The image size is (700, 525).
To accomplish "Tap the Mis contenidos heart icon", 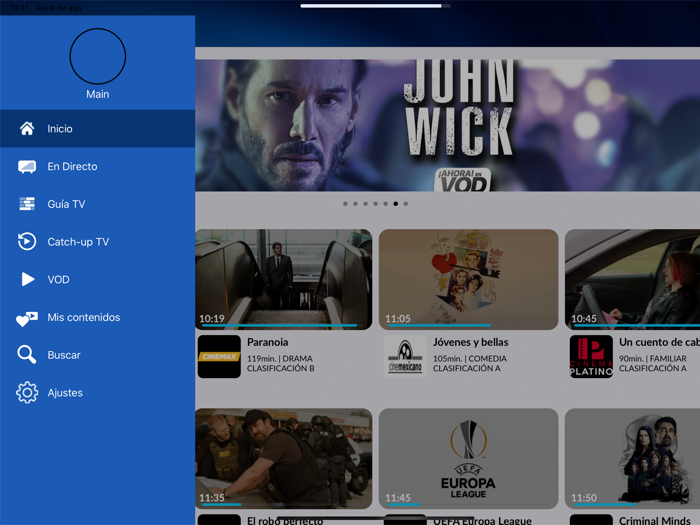I will coord(27,319).
